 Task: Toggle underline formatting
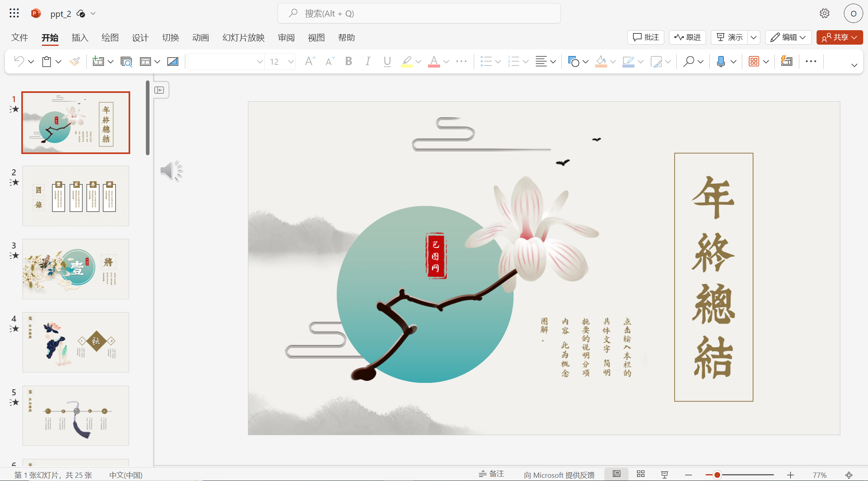coord(387,61)
